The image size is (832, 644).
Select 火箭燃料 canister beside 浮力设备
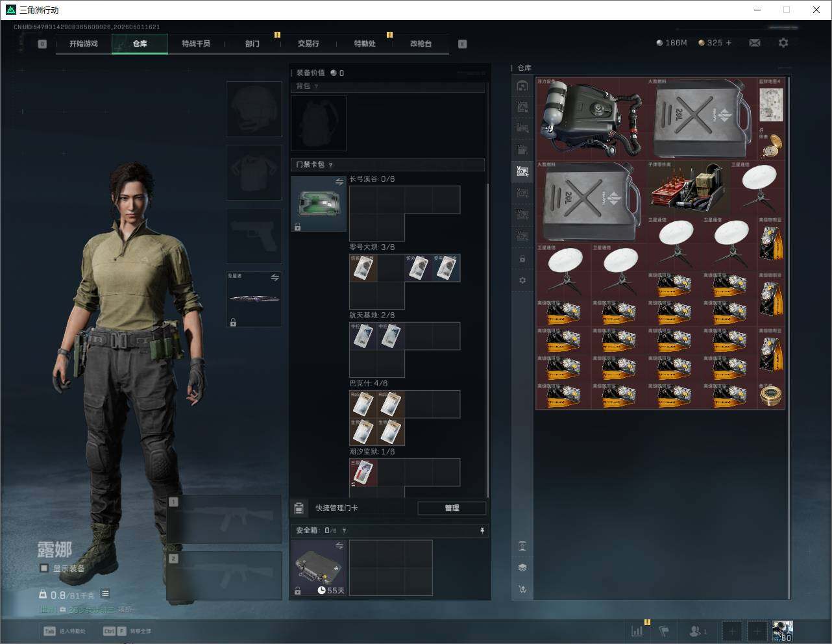[702, 119]
